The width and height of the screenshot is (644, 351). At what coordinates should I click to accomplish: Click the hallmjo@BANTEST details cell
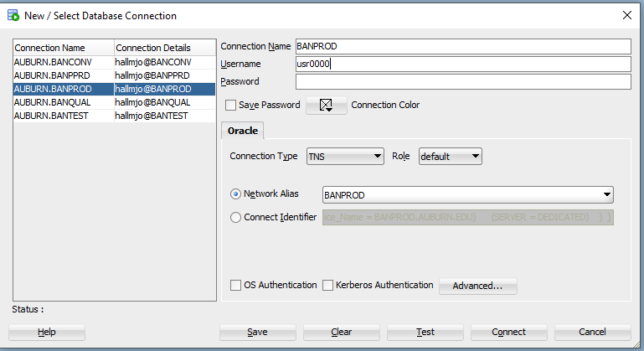[164, 116]
